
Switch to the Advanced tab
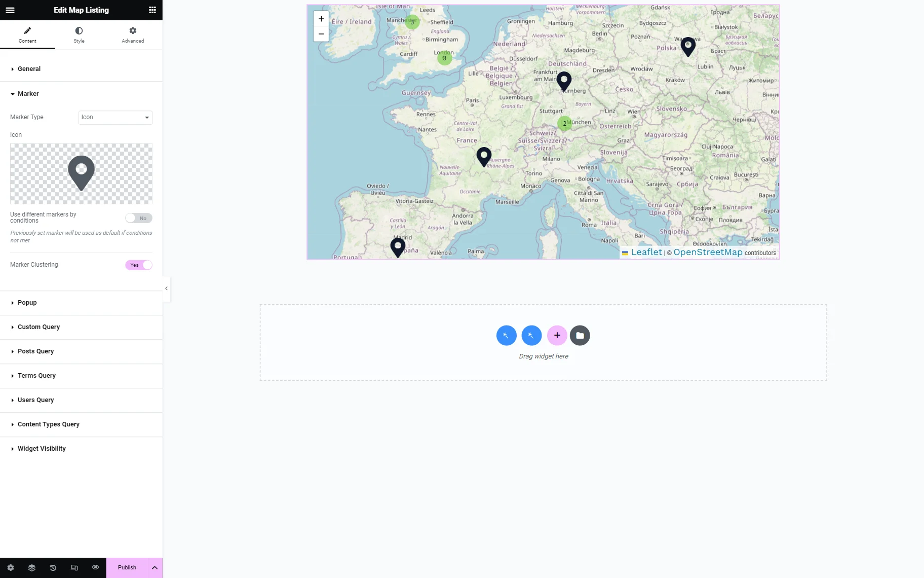[133, 35]
